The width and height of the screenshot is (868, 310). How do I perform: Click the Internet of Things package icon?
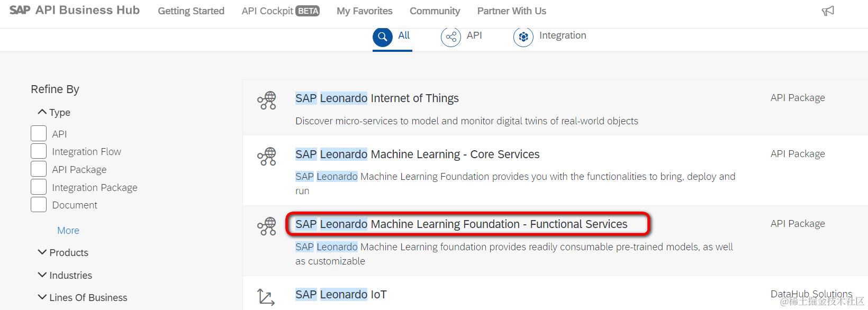pyautogui.click(x=267, y=100)
